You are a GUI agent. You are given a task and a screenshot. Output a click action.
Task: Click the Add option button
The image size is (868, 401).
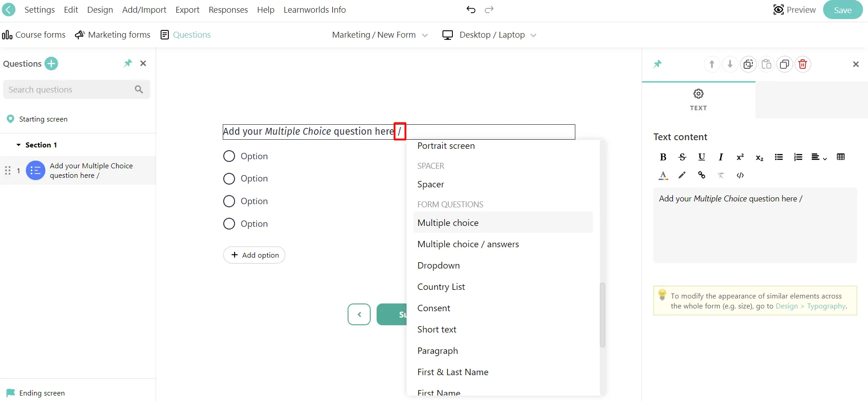click(254, 255)
